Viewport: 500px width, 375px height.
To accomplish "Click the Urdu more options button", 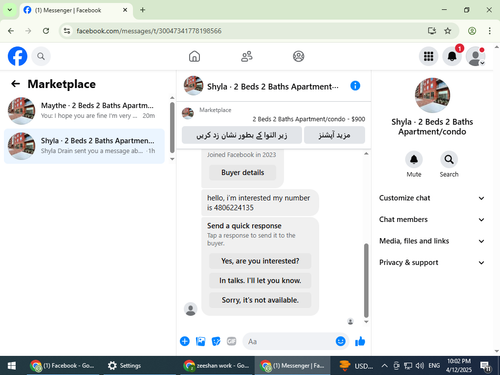I will (x=334, y=135).
